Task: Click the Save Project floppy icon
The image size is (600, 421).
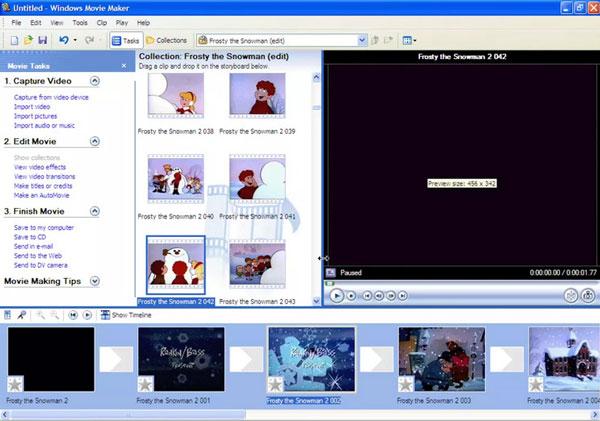Action: point(42,40)
